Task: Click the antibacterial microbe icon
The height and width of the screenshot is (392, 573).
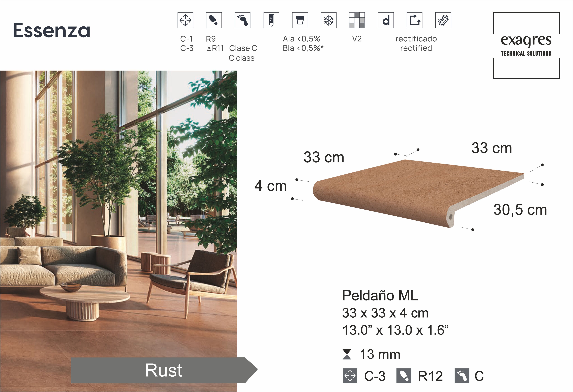Action: (443, 20)
